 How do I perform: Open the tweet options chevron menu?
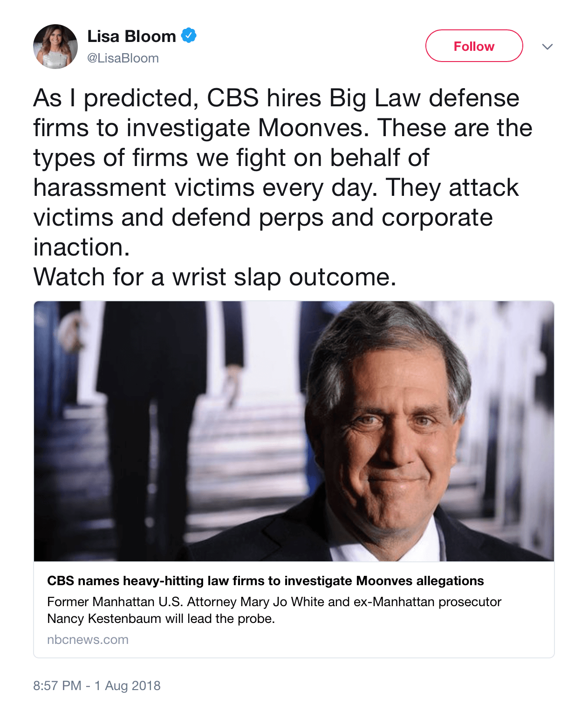(547, 47)
